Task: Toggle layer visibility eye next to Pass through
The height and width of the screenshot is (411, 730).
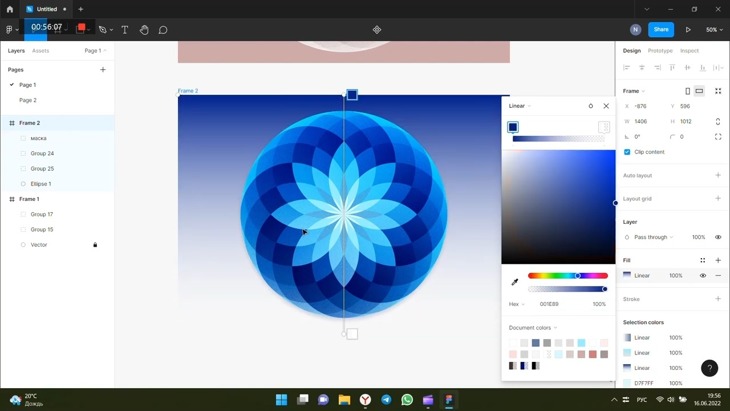Action: pyautogui.click(x=718, y=237)
